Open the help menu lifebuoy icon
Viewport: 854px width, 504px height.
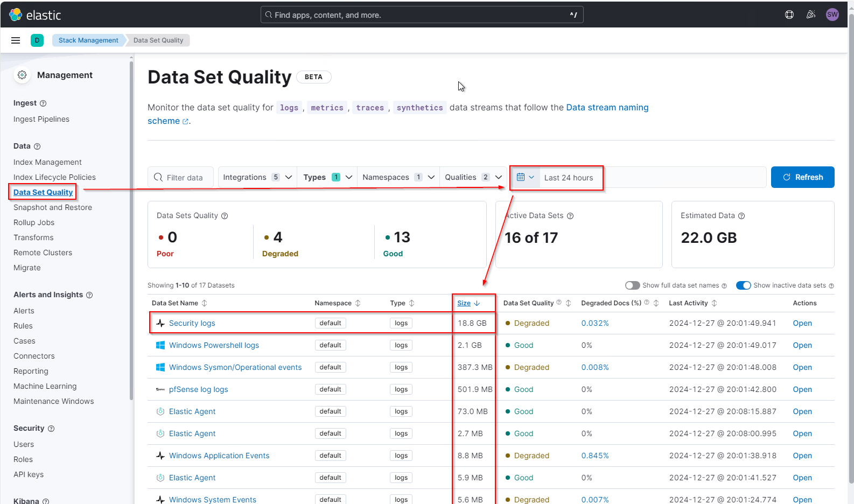(789, 15)
